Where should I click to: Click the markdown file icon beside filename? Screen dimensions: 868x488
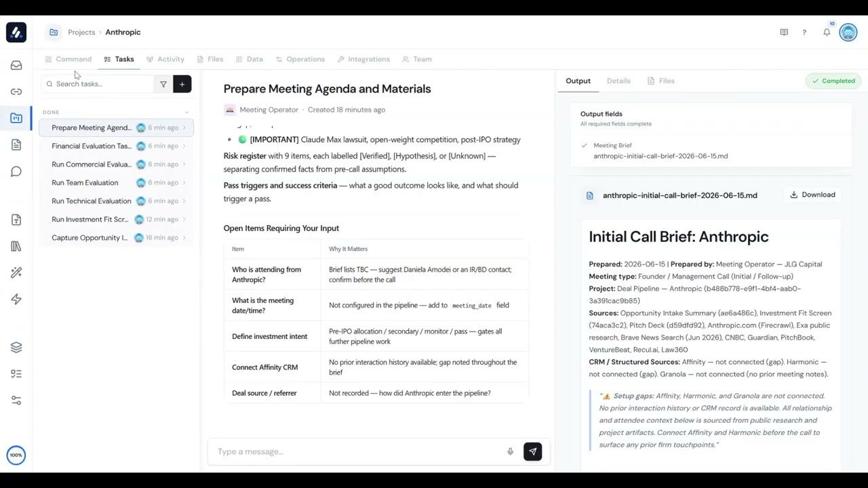coord(589,195)
